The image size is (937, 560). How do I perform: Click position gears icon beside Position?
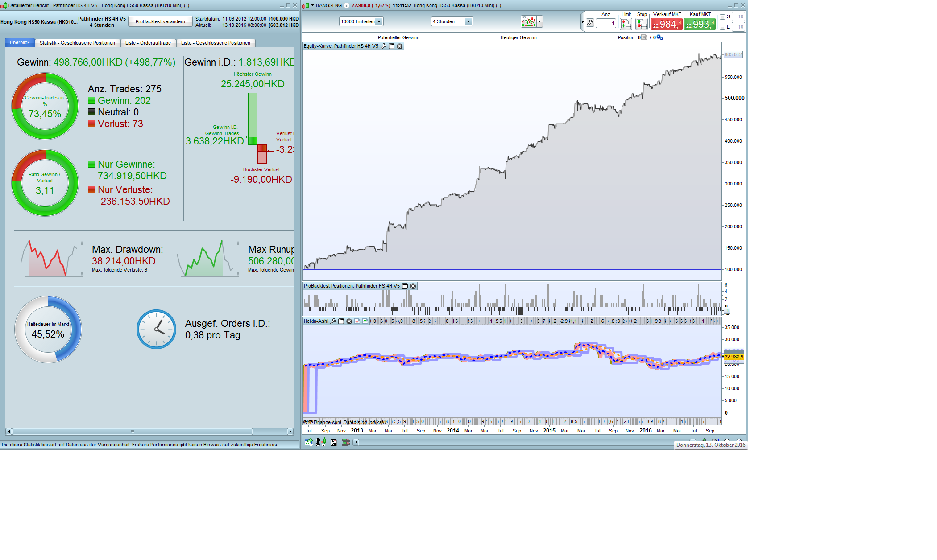pyautogui.click(x=660, y=37)
